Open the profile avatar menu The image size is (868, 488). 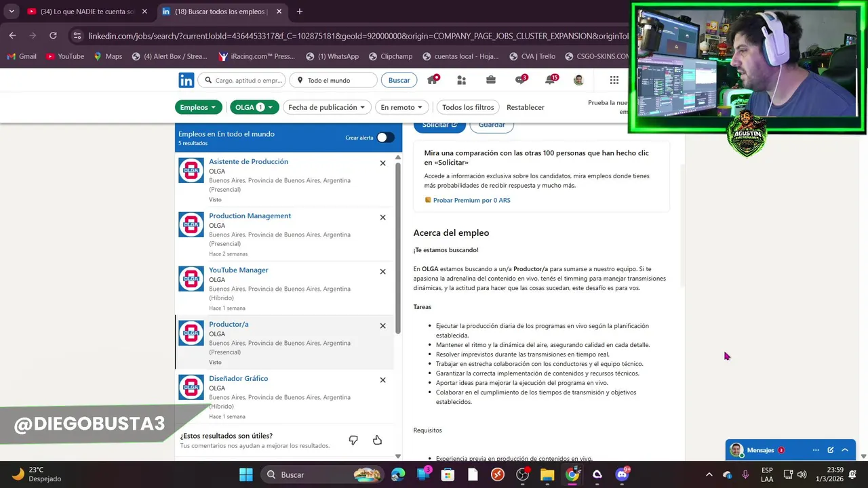(x=578, y=80)
